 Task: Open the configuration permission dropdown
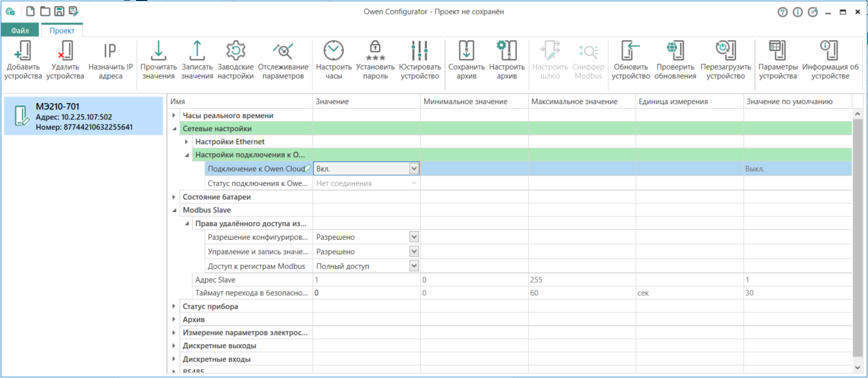pos(413,237)
